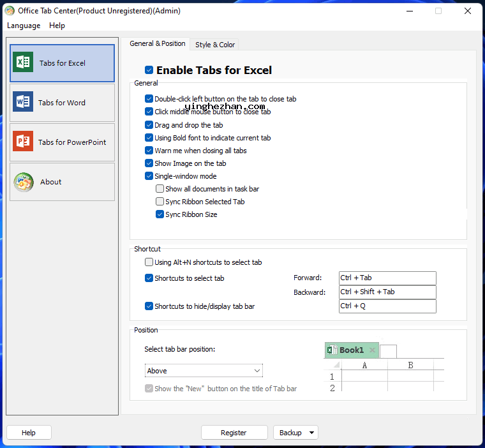Click the "Forward:" label
This screenshot has height=448, width=485.
[308, 278]
